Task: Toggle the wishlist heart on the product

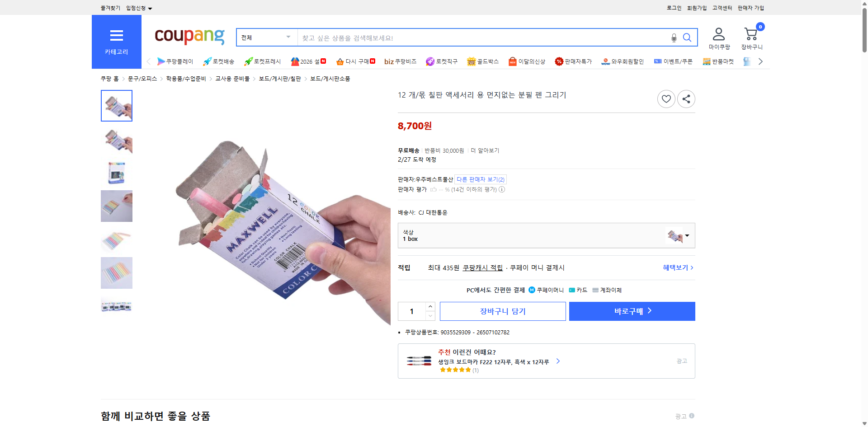Action: click(x=666, y=99)
